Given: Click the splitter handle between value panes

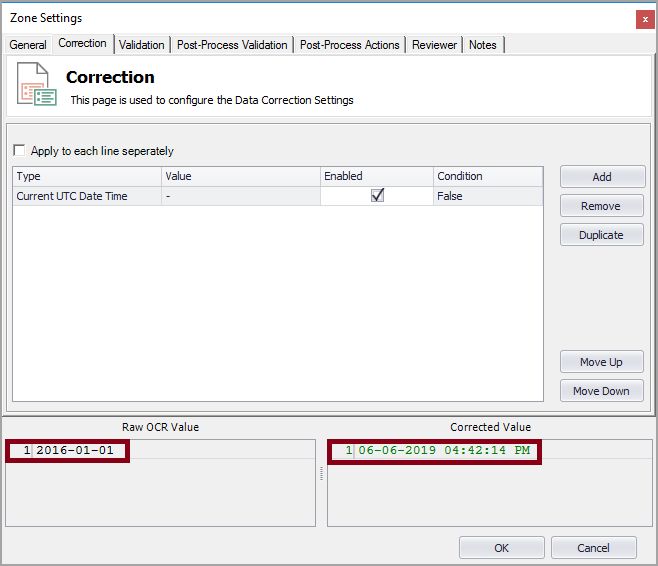Looking at the screenshot, I should [321, 473].
